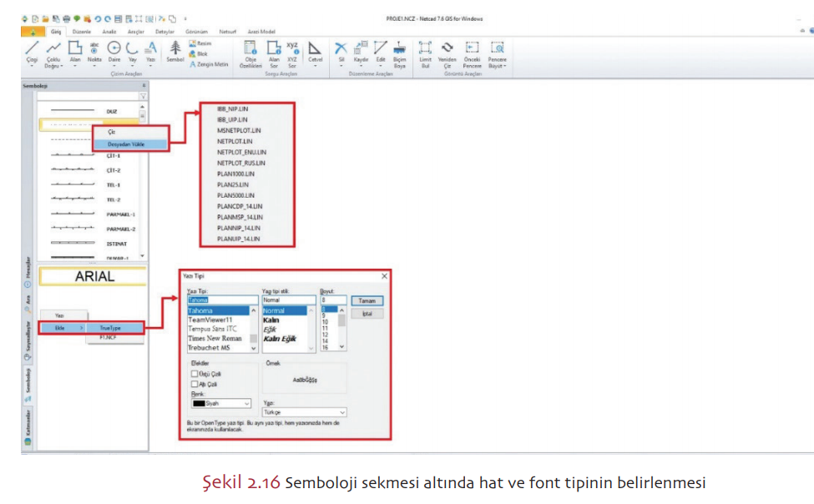
Task: Click the Sil delete tool
Action: (340, 50)
